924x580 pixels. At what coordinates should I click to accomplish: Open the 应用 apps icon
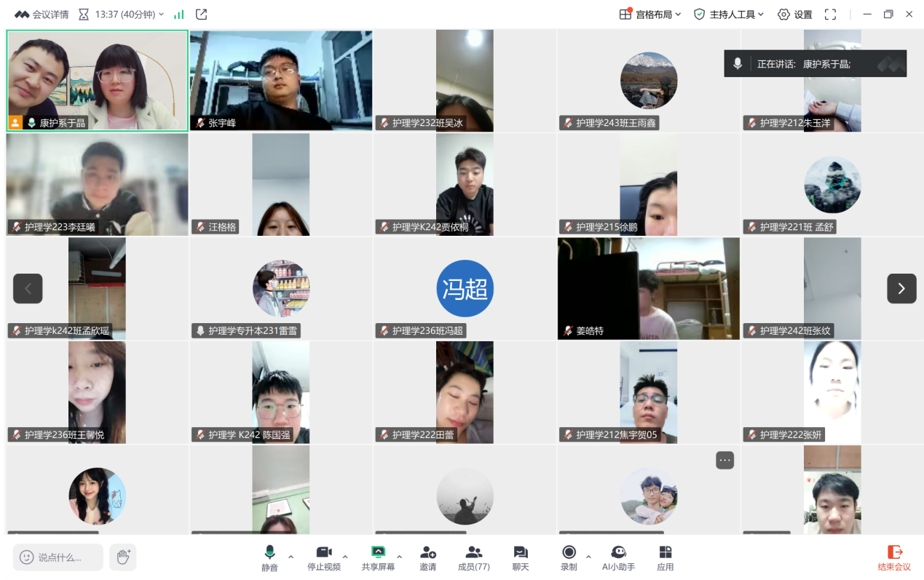[665, 557]
